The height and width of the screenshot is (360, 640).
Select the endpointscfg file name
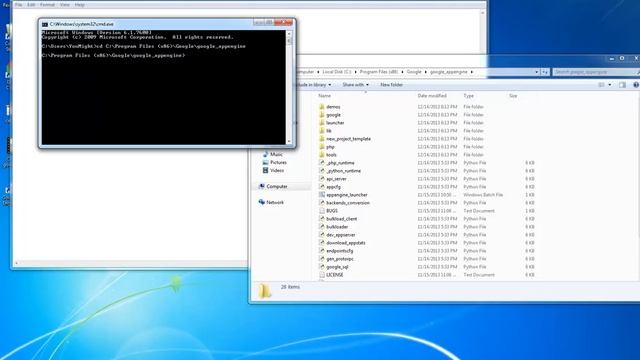(340, 251)
